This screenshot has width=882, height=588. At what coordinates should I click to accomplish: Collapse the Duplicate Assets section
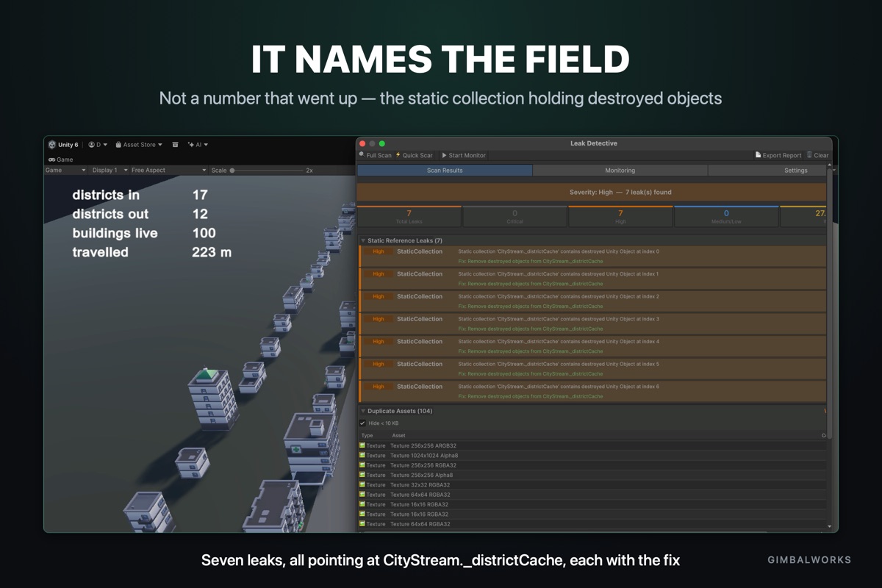[363, 411]
